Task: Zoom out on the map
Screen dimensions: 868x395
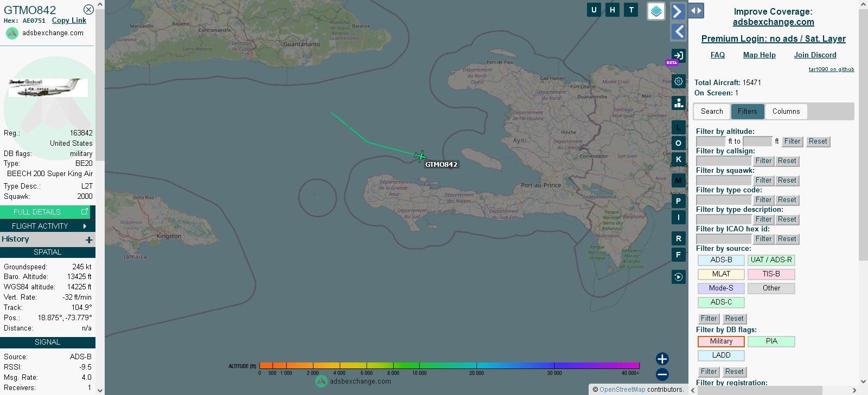Action: (662, 374)
